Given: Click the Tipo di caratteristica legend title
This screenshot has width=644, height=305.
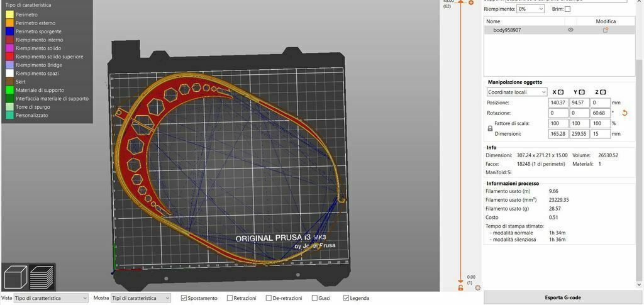Looking at the screenshot, I should 28,5.
